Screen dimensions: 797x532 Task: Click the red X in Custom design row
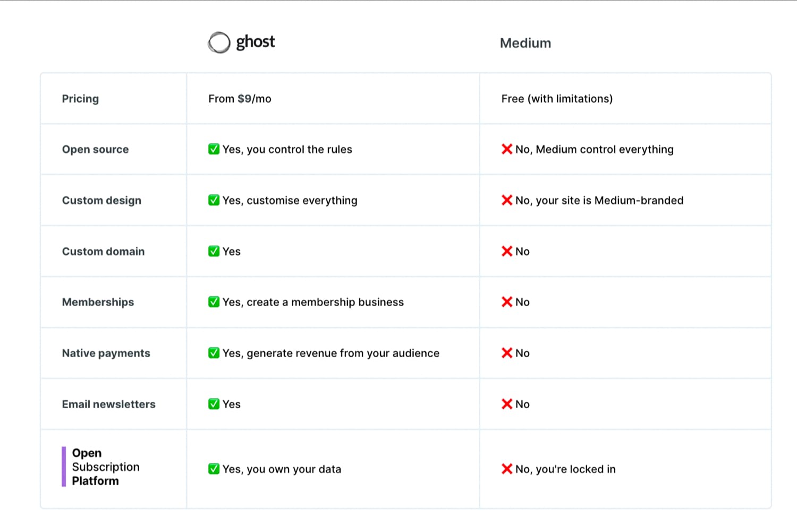507,200
